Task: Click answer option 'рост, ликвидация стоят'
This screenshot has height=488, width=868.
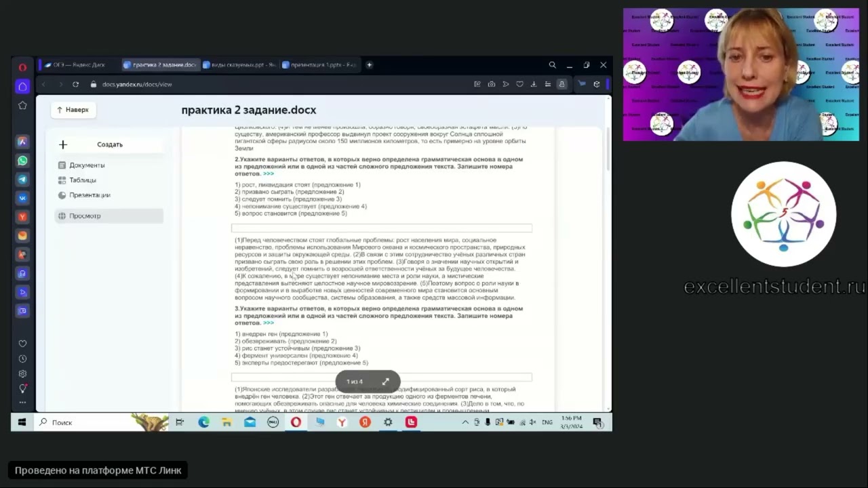Action: tap(298, 185)
